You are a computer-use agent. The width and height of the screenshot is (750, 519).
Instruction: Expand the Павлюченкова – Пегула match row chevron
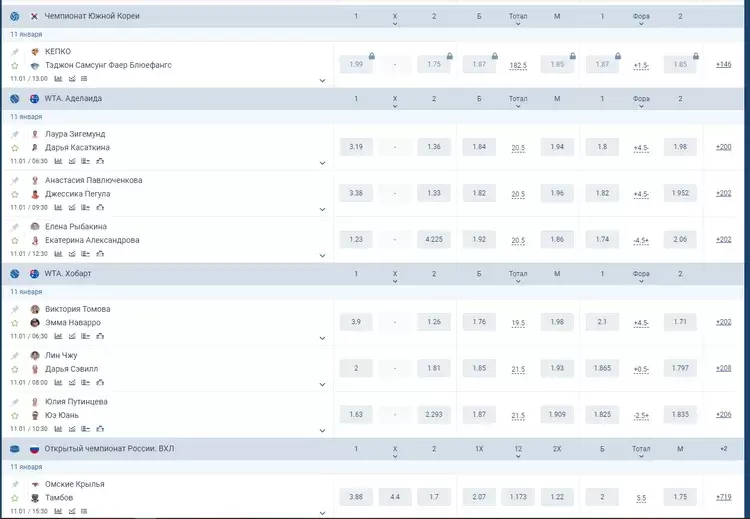(x=322, y=210)
